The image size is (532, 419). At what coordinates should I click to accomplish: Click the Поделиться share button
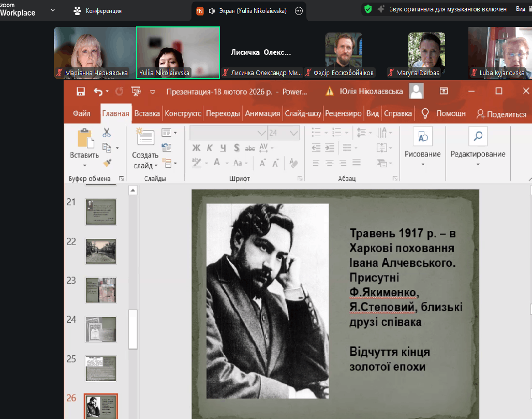coord(501,114)
